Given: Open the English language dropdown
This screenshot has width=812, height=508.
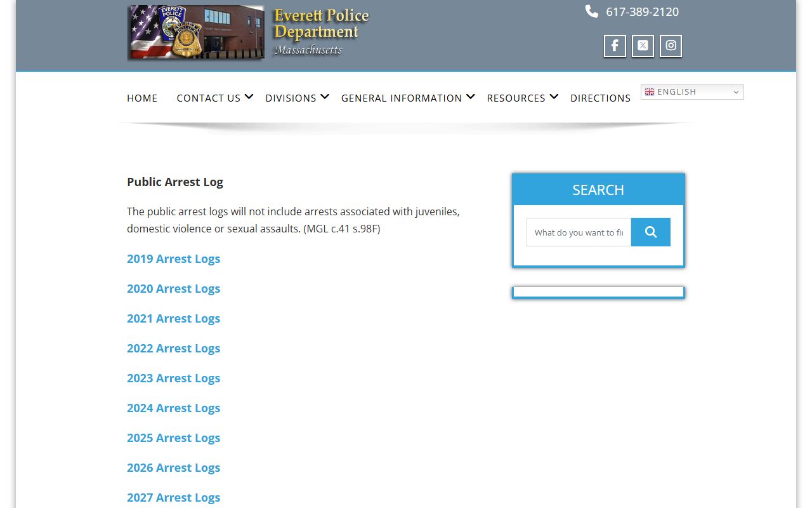Looking at the screenshot, I should point(692,92).
